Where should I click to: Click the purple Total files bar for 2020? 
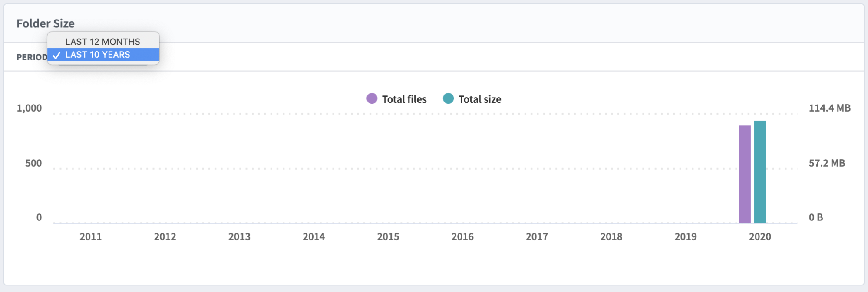tap(745, 174)
